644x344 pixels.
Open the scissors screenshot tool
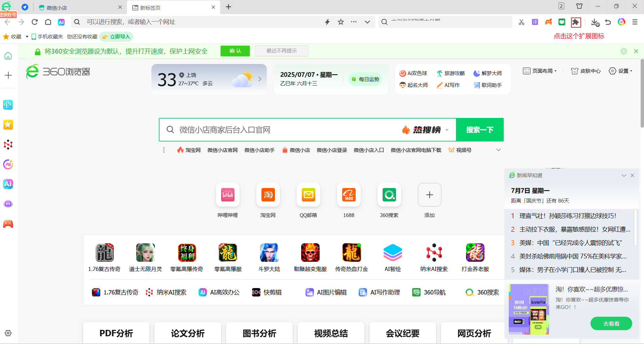(x=522, y=22)
